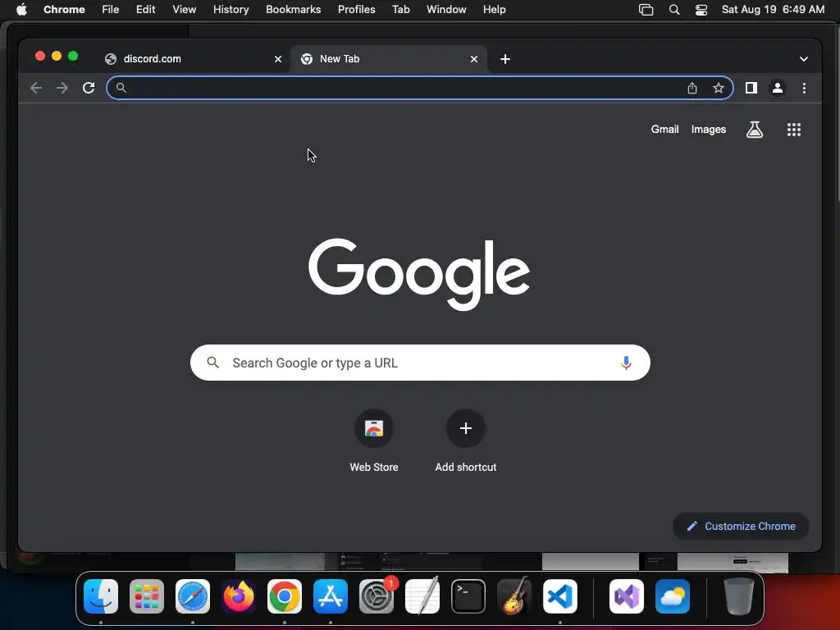Launch Safari from the dock
Image resolution: width=840 pixels, height=630 pixels.
(193, 596)
